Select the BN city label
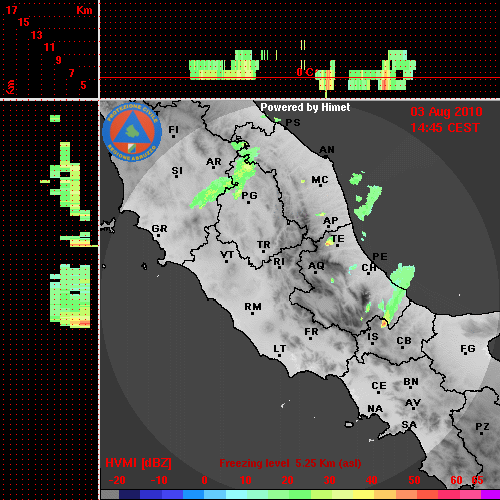Image resolution: width=500 pixels, height=500 pixels. (411, 382)
